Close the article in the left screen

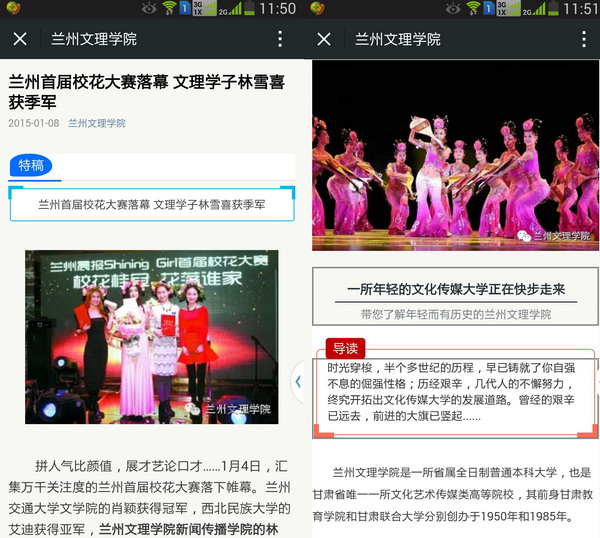20,40
